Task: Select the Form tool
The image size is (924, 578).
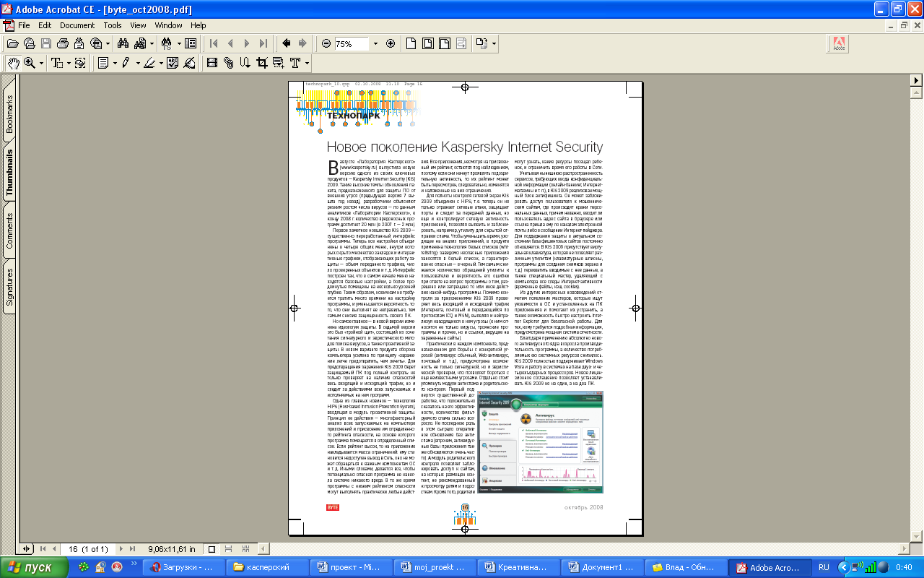Action: (x=278, y=63)
